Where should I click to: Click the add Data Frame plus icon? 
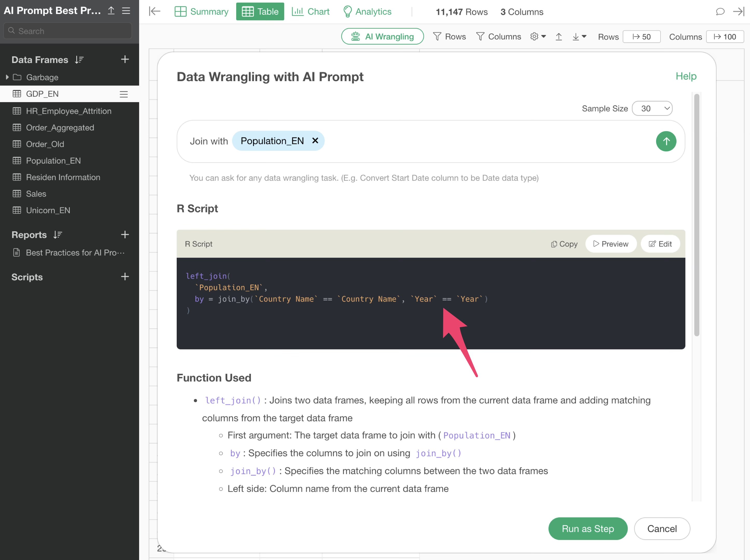point(125,60)
